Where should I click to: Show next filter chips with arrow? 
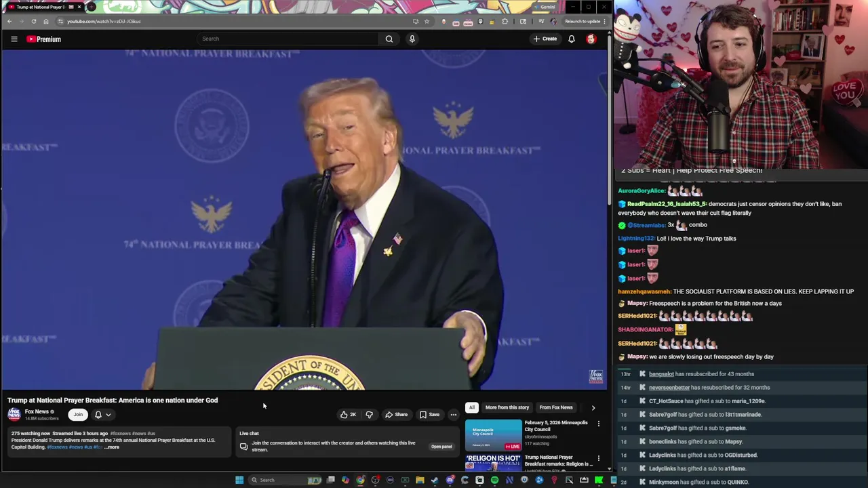click(x=593, y=407)
